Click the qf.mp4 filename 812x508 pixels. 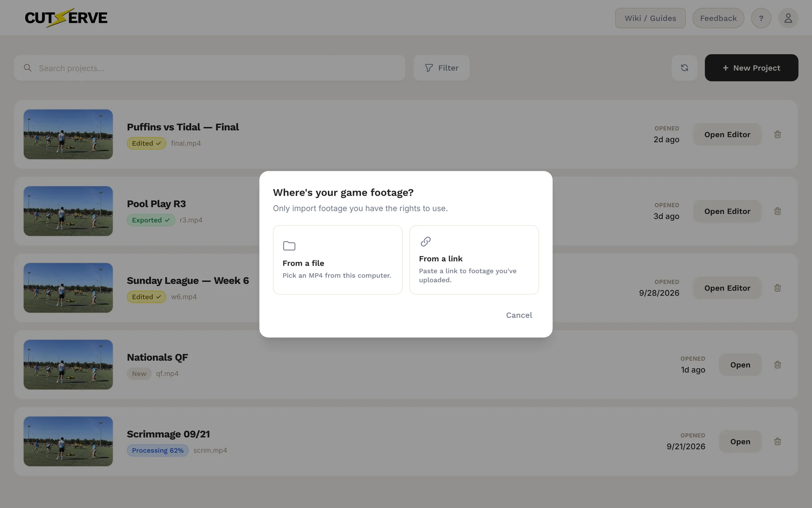(x=167, y=374)
